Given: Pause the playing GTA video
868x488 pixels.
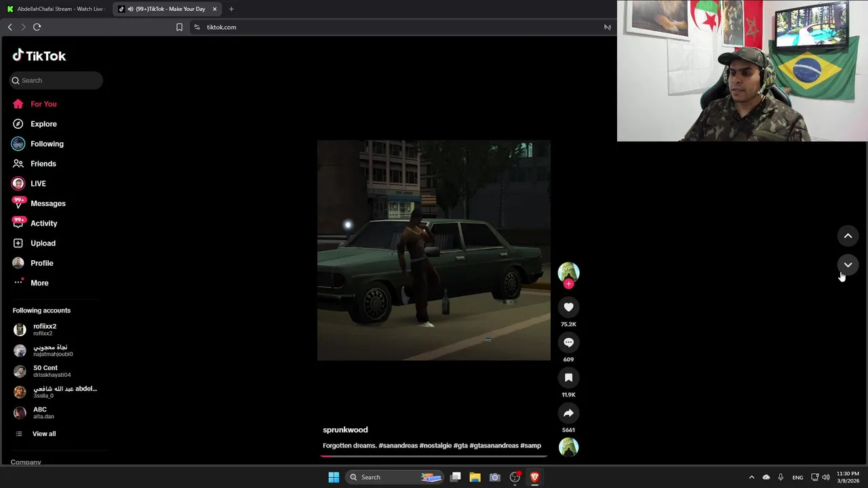Looking at the screenshot, I should pos(434,250).
